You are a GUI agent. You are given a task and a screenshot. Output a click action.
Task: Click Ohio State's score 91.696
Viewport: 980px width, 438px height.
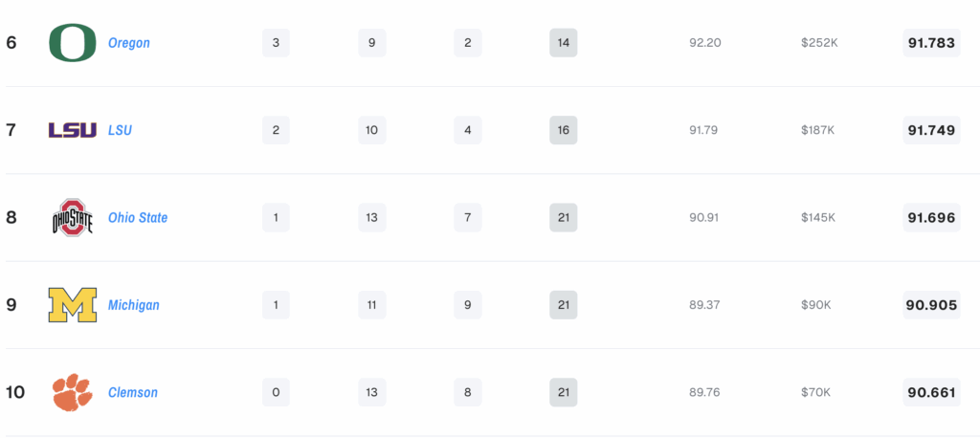[931, 217]
